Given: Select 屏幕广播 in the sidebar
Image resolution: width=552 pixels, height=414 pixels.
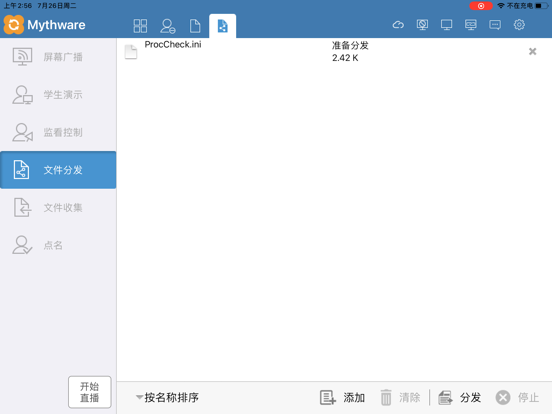Looking at the screenshot, I should (58, 57).
